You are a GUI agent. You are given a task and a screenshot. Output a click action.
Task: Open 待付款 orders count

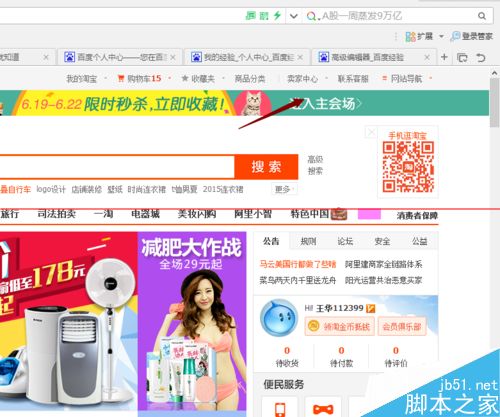pos(341,357)
